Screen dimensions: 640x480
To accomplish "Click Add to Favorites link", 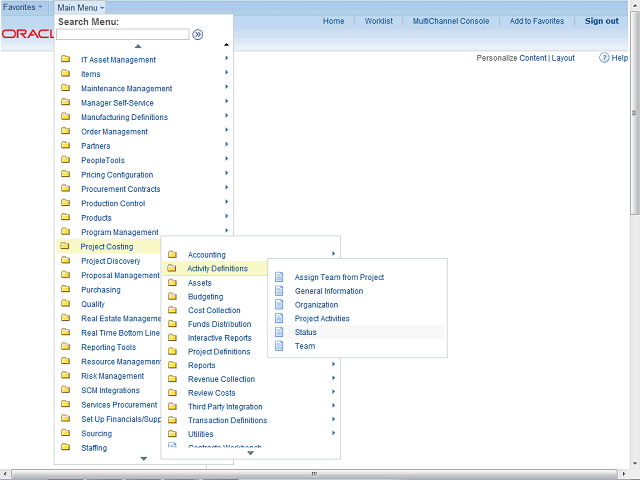I will [537, 21].
